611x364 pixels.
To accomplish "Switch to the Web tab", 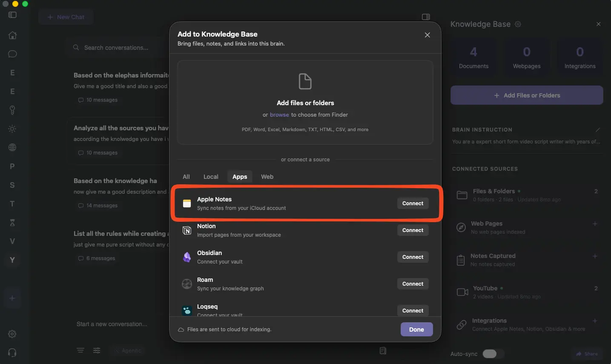I will 267,177.
